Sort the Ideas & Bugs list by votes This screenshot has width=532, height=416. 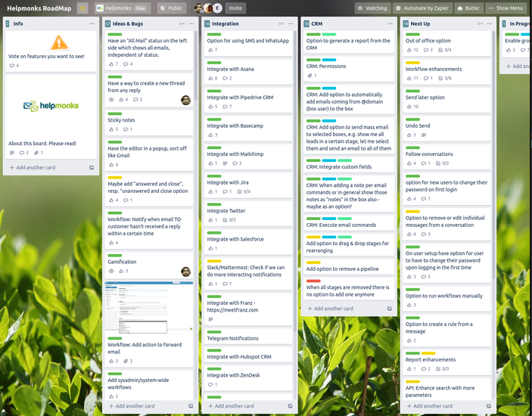point(182,23)
